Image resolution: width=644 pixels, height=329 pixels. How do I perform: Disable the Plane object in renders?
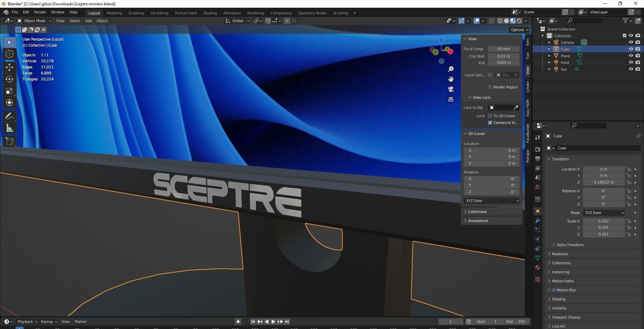pyautogui.click(x=638, y=56)
